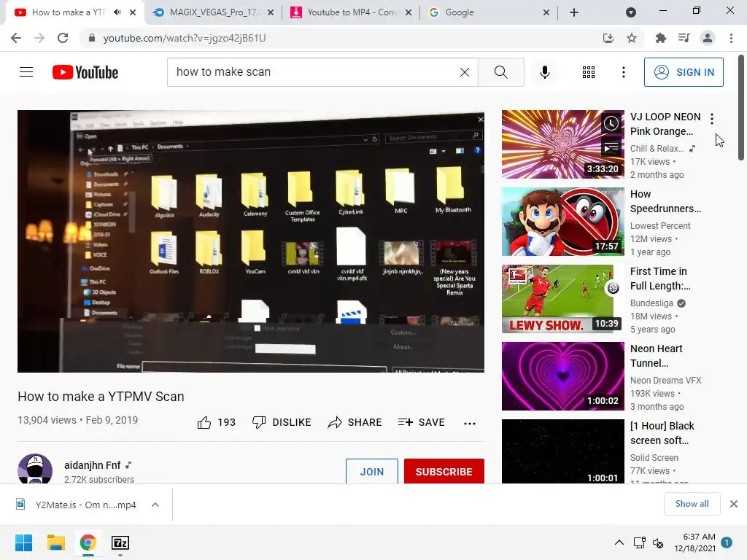
Task: Select the How to make a YTPMV tab
Action: click(69, 12)
